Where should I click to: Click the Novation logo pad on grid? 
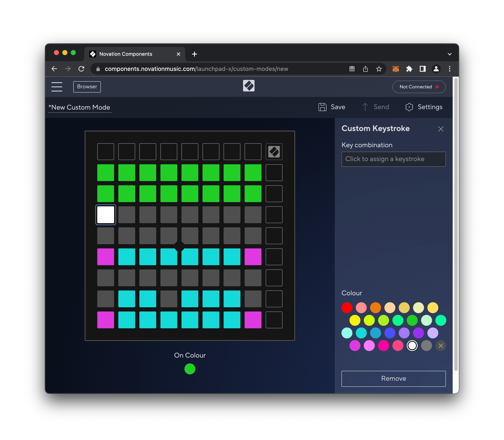[x=274, y=152]
